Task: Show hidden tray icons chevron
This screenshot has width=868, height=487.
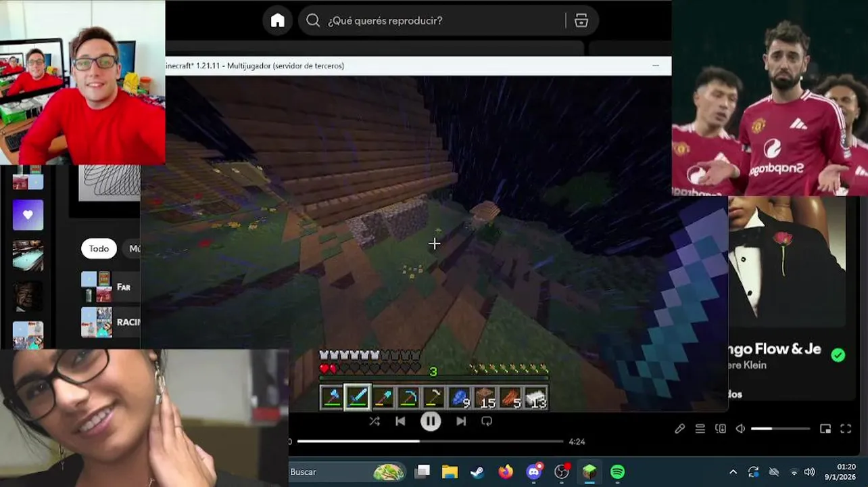Action: click(733, 472)
